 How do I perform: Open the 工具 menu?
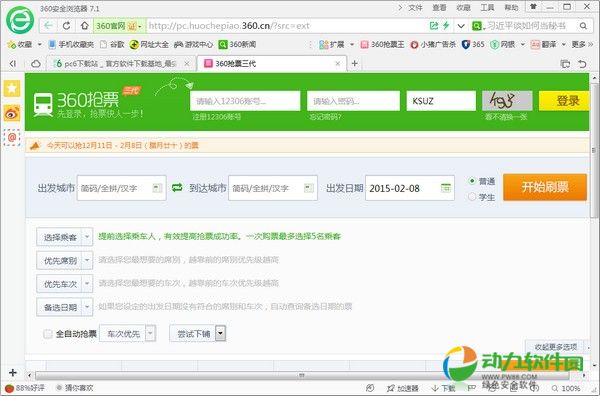pyautogui.click(x=487, y=7)
